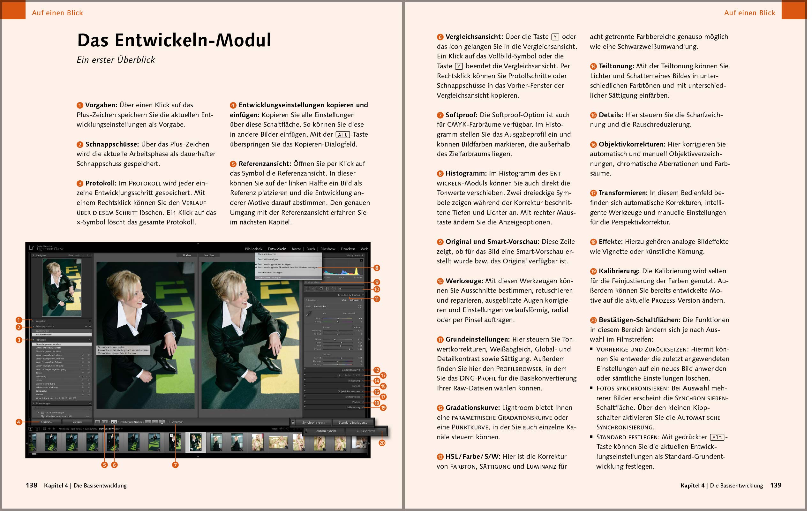The image size is (812, 514).
Task: Click the Zurücksetzen button
Action: (x=366, y=431)
